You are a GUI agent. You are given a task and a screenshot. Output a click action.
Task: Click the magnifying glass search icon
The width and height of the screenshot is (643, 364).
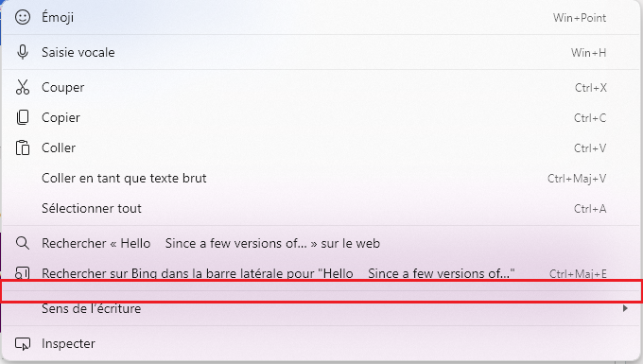point(23,244)
